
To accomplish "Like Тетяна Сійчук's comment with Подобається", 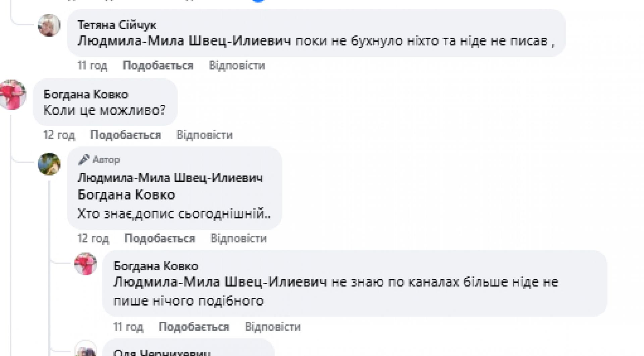I will click(x=158, y=65).
